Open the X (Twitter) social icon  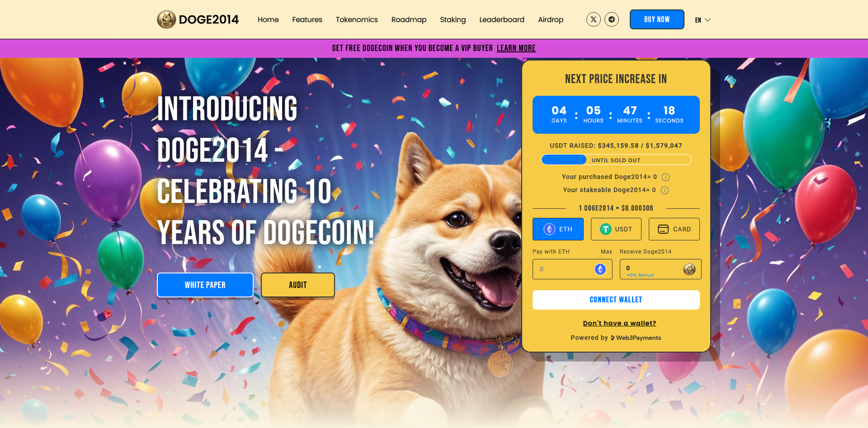[x=593, y=20]
